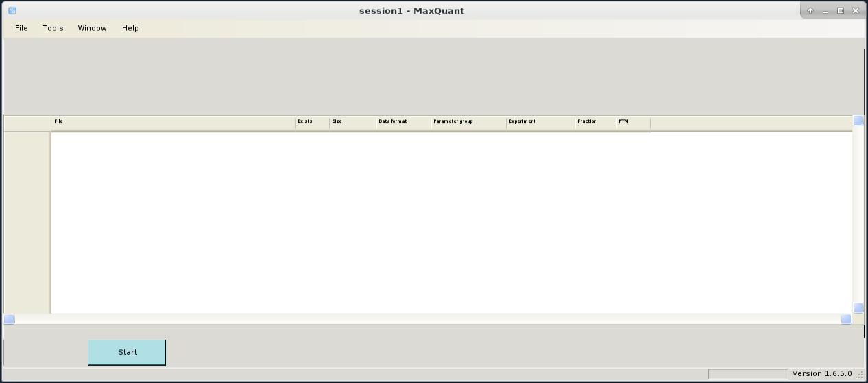Click the MaxQuant app icon in title bar

coord(12,10)
